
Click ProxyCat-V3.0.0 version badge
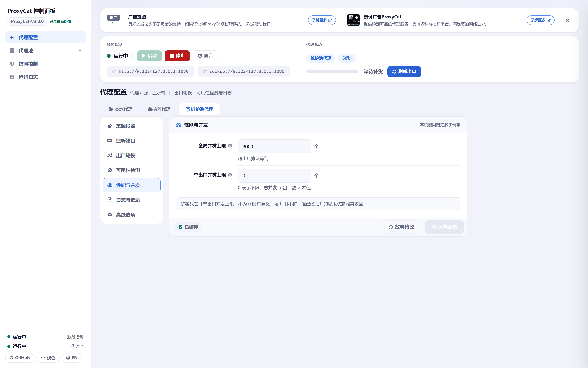27,21
